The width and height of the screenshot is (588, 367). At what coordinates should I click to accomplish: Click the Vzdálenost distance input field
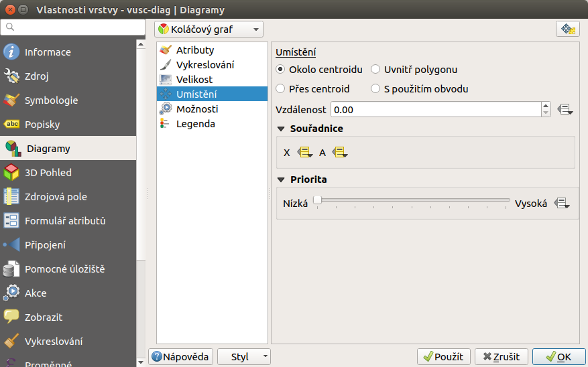(436, 110)
